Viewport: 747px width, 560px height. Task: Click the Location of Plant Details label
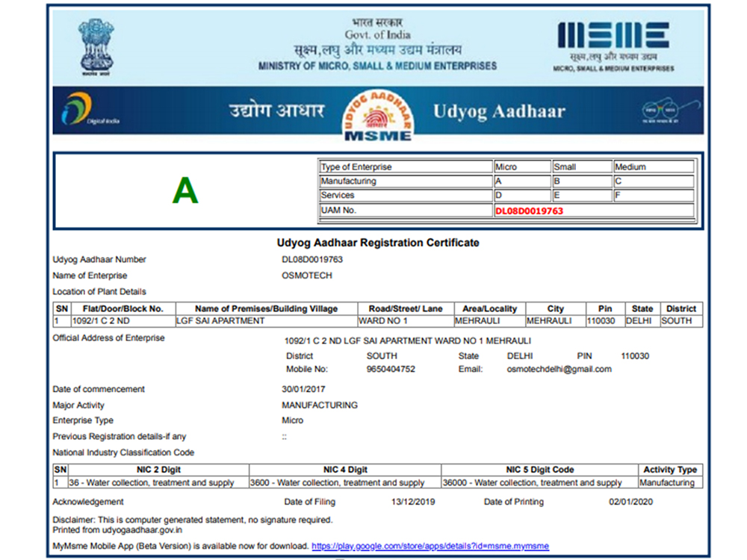[99, 292]
